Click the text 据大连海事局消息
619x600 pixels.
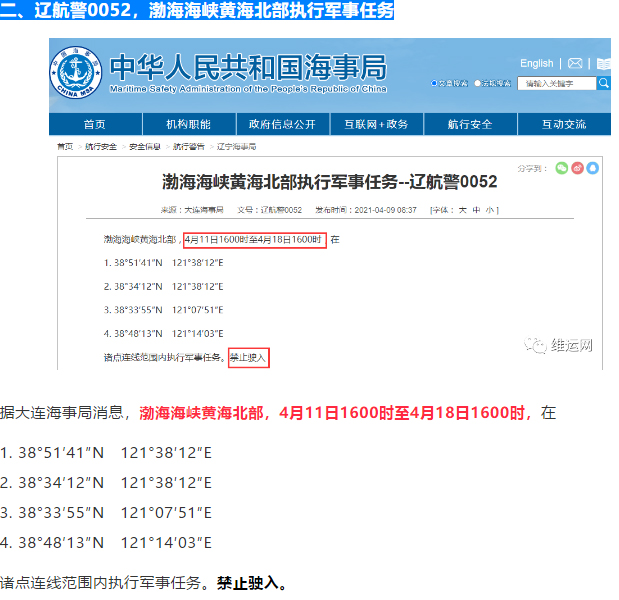coord(62,413)
